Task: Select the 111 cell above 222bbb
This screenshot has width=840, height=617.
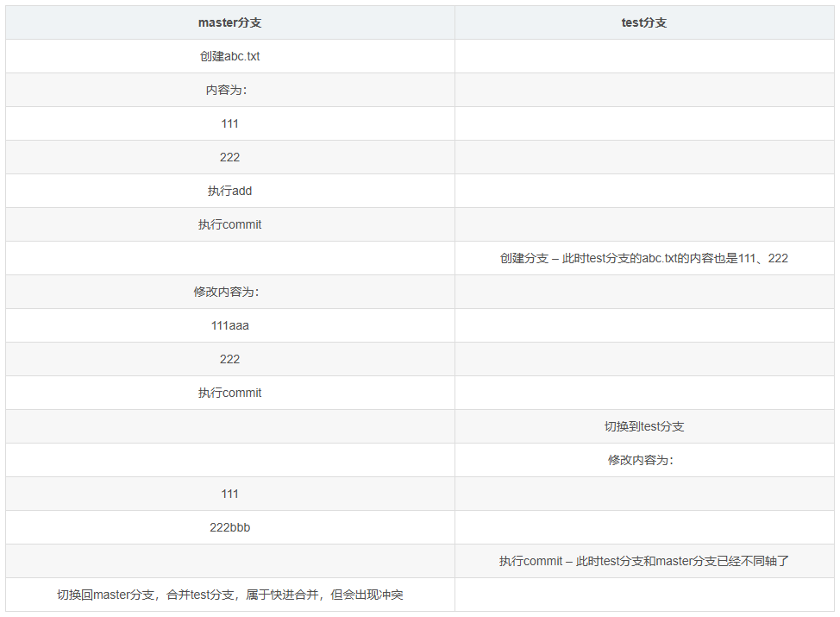Action: (x=229, y=494)
